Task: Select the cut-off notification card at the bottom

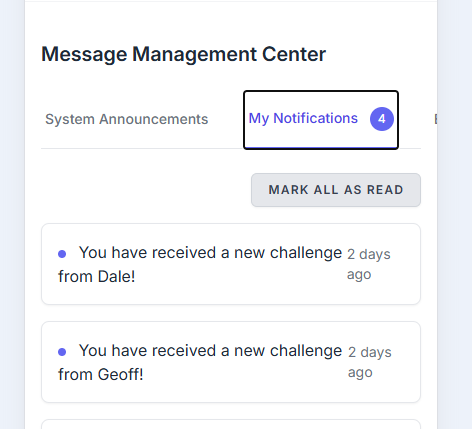Action: (231, 424)
